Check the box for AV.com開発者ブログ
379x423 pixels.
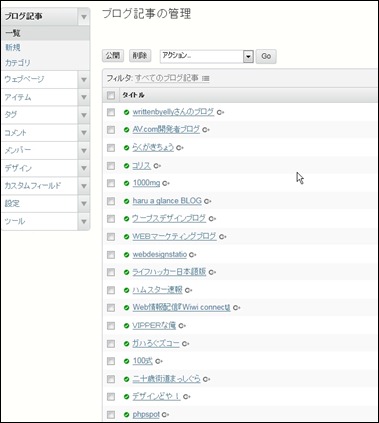click(111, 130)
